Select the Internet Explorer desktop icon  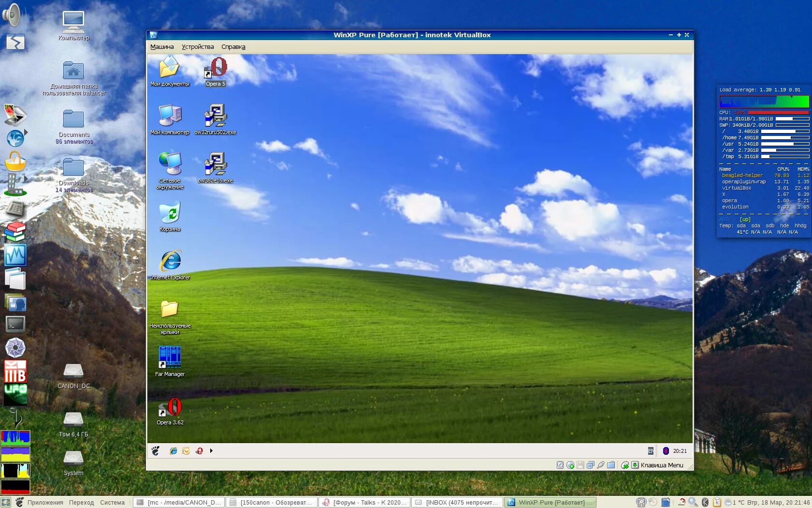click(170, 265)
